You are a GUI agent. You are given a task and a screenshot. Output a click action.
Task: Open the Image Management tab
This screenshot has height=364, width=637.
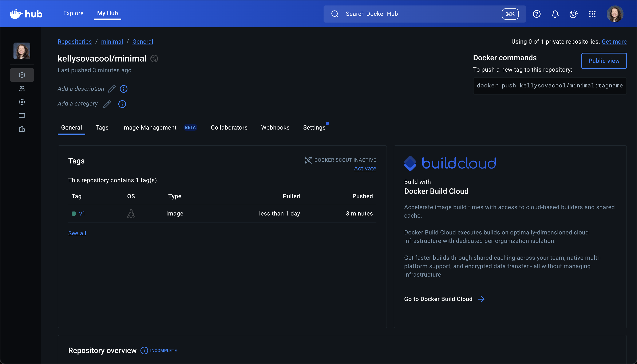tap(149, 127)
